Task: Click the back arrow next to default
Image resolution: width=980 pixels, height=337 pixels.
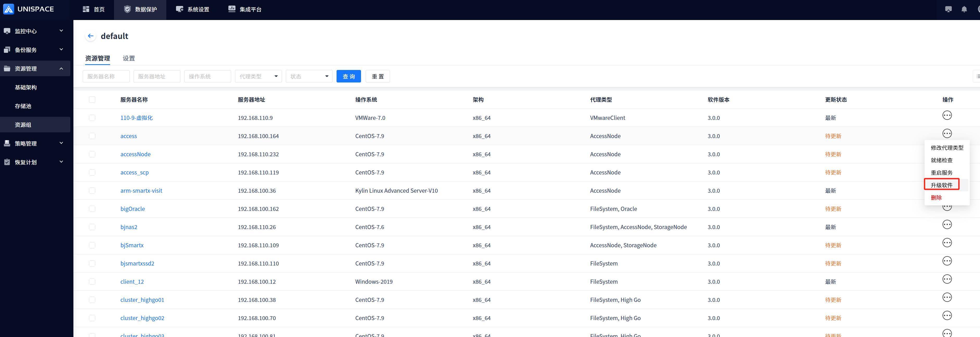Action: point(91,36)
